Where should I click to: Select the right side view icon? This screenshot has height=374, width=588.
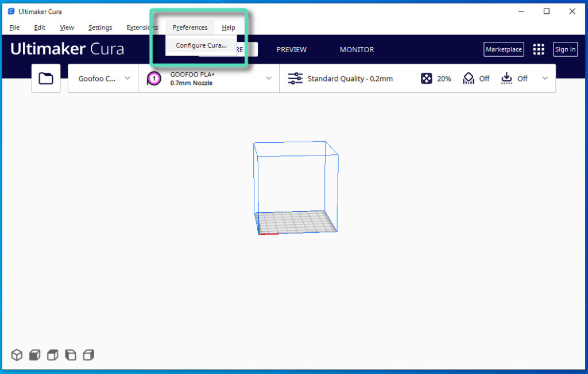88,354
